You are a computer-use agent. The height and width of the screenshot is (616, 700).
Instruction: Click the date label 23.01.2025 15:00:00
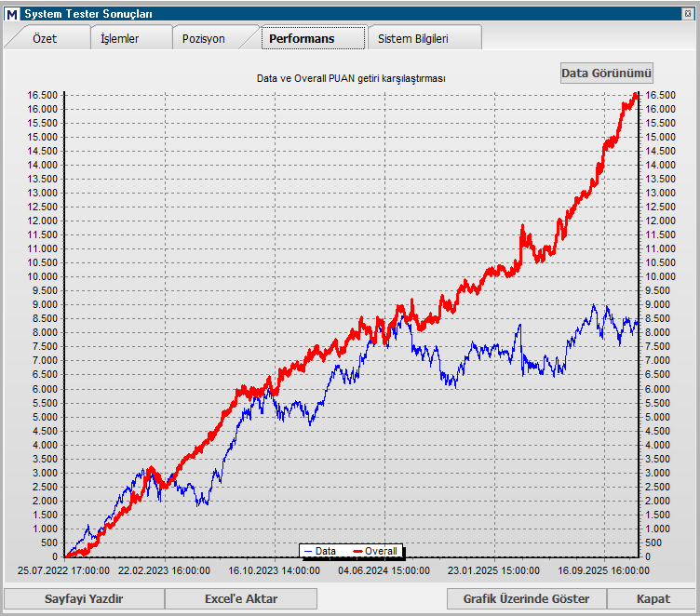coord(493,570)
